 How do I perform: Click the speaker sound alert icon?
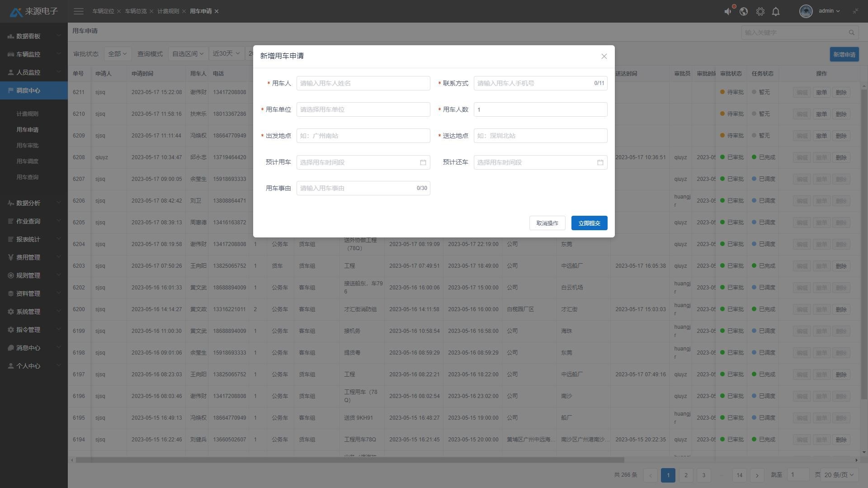pyautogui.click(x=727, y=11)
